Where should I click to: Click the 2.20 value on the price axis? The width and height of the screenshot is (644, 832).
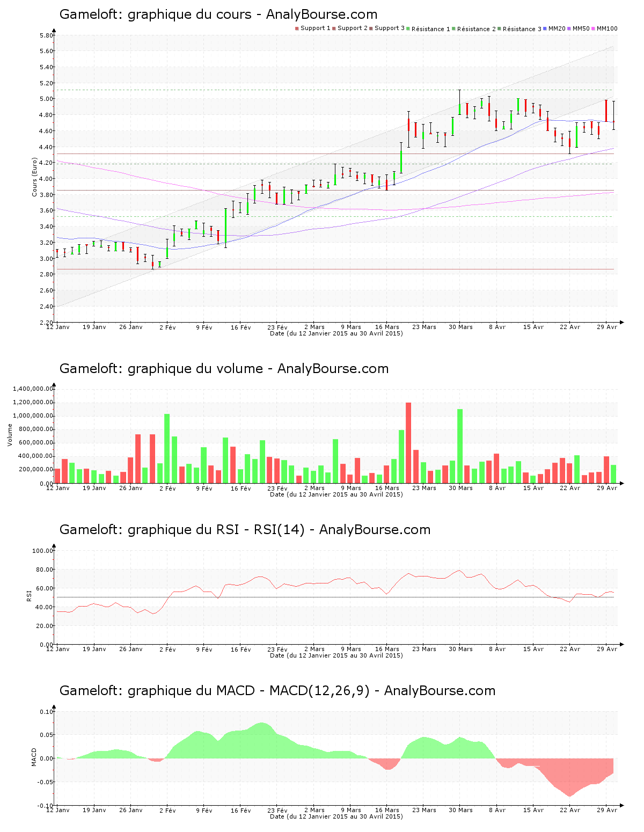click(x=47, y=323)
